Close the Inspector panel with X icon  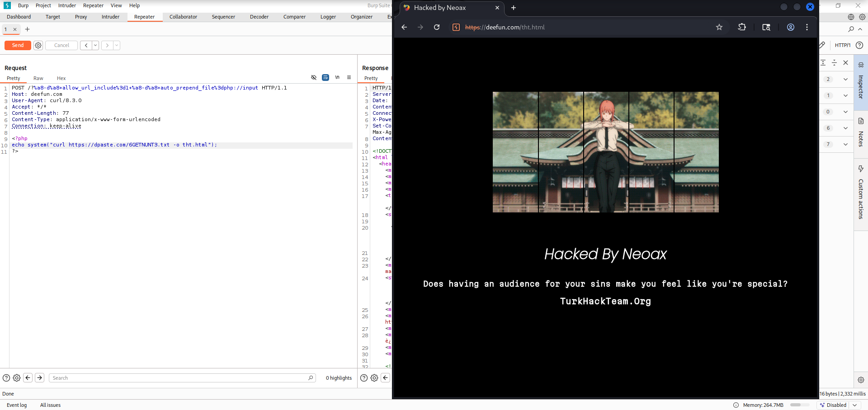846,63
